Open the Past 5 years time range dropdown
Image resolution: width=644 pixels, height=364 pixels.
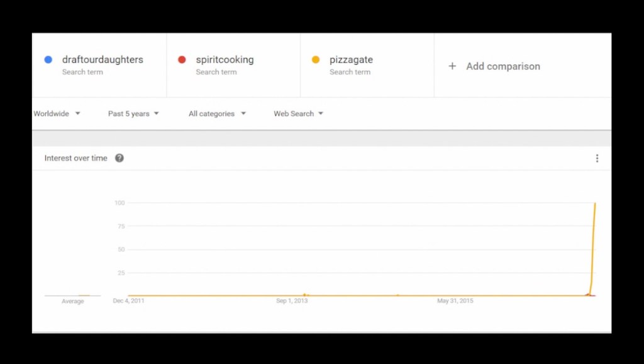pyautogui.click(x=133, y=114)
